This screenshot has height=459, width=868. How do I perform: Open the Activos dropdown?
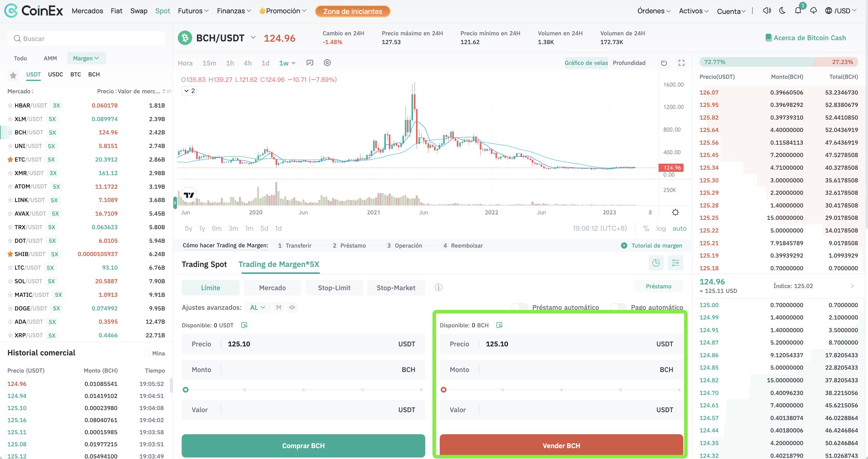click(x=694, y=11)
